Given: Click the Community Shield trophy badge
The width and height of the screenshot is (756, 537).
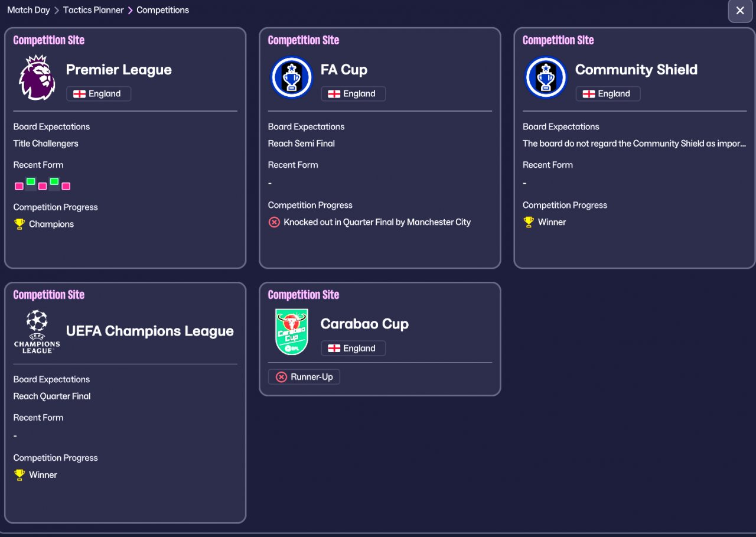Looking at the screenshot, I should click(x=546, y=77).
